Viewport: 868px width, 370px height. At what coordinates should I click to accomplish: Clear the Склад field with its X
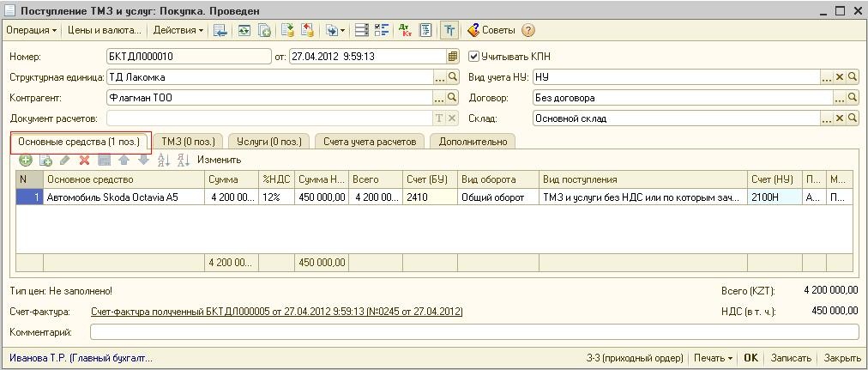(840, 118)
